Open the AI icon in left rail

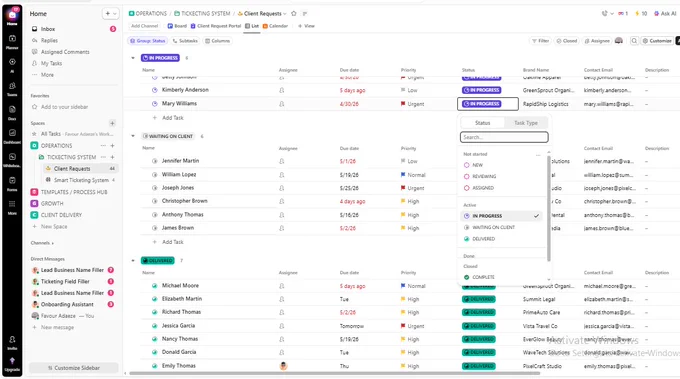pyautogui.click(x=12, y=62)
